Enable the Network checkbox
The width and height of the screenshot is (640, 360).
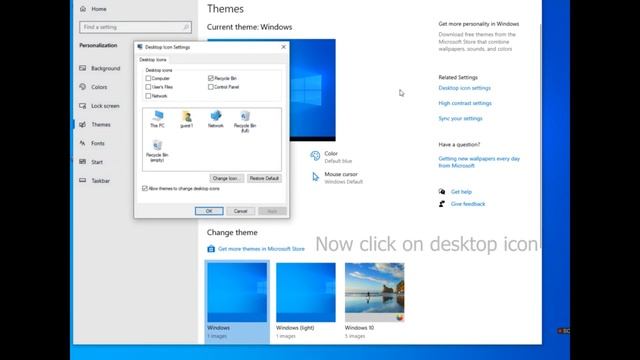(x=148, y=96)
